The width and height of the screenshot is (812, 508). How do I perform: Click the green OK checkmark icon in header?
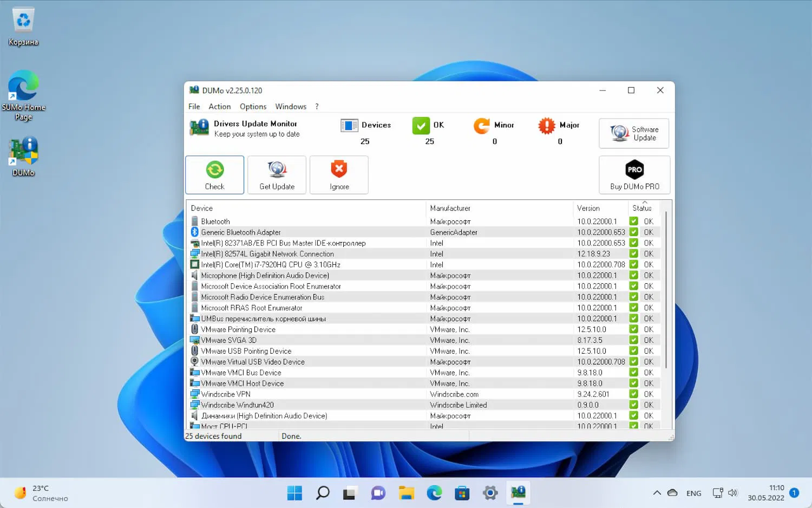click(x=421, y=125)
